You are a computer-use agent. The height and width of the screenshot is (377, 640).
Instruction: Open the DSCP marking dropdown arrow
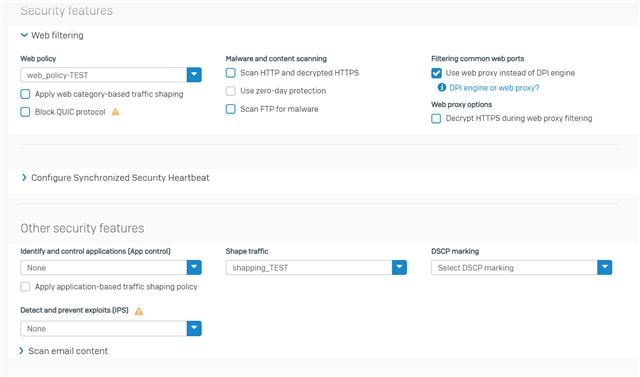coord(605,268)
